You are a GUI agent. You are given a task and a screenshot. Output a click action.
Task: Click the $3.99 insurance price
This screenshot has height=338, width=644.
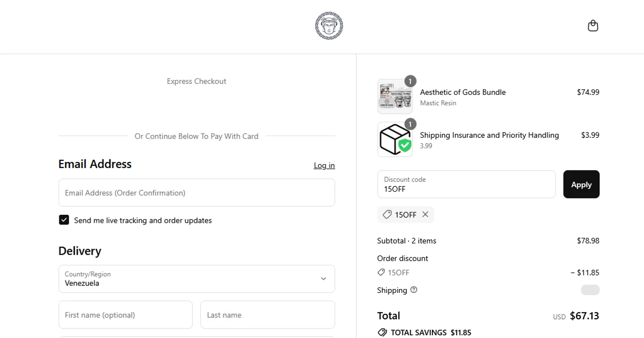click(x=590, y=135)
